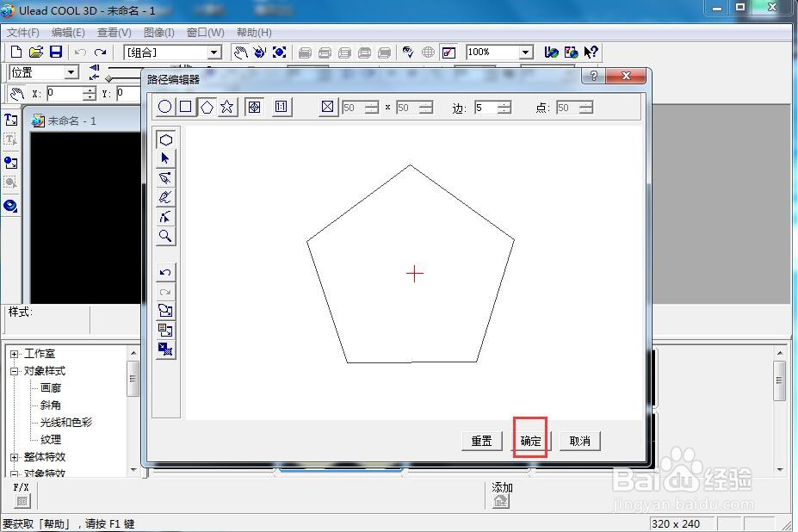Click the insert text tool icon
The height and width of the screenshot is (532, 798).
coord(10,121)
